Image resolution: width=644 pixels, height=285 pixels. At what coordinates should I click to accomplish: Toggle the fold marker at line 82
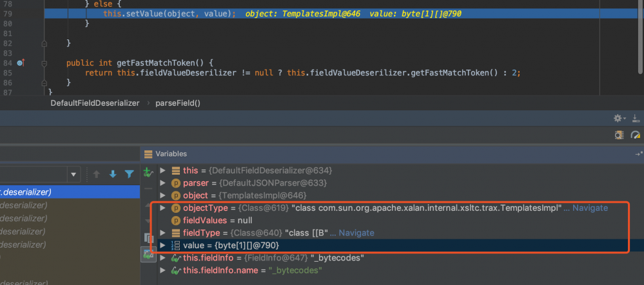coord(44,44)
